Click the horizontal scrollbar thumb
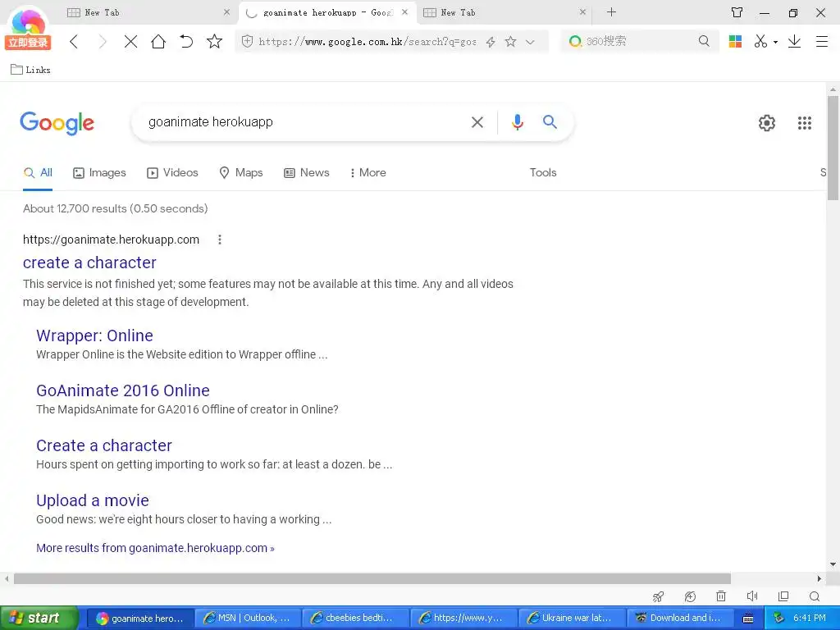 pyautogui.click(x=372, y=578)
